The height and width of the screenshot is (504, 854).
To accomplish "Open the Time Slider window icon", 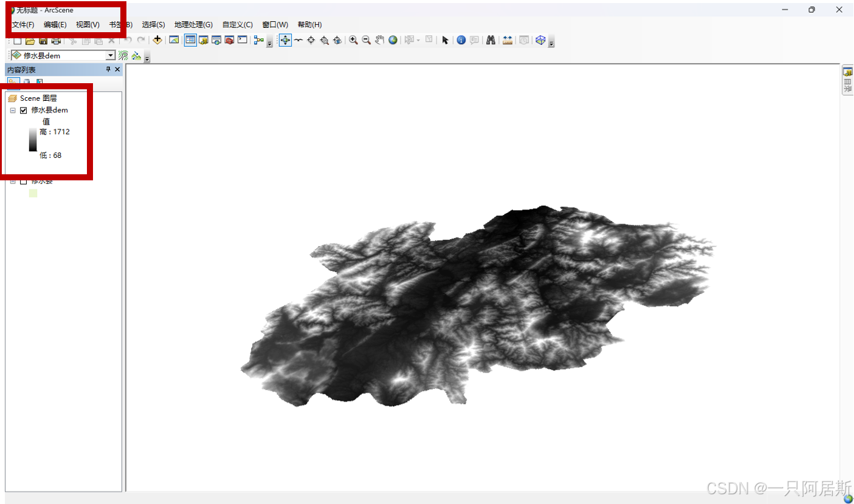I will (x=524, y=40).
